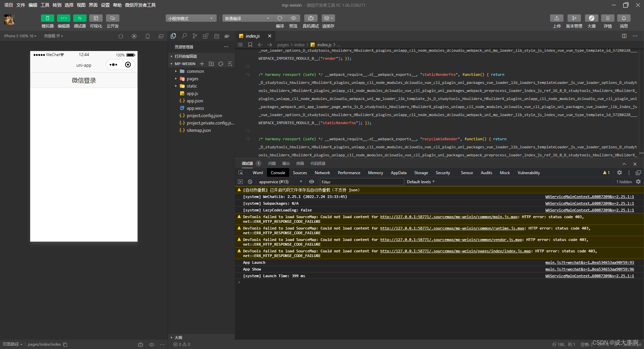The height and width of the screenshot is (349, 644).
Task: Switch to the Wxml devtools tab
Action: 258,173
